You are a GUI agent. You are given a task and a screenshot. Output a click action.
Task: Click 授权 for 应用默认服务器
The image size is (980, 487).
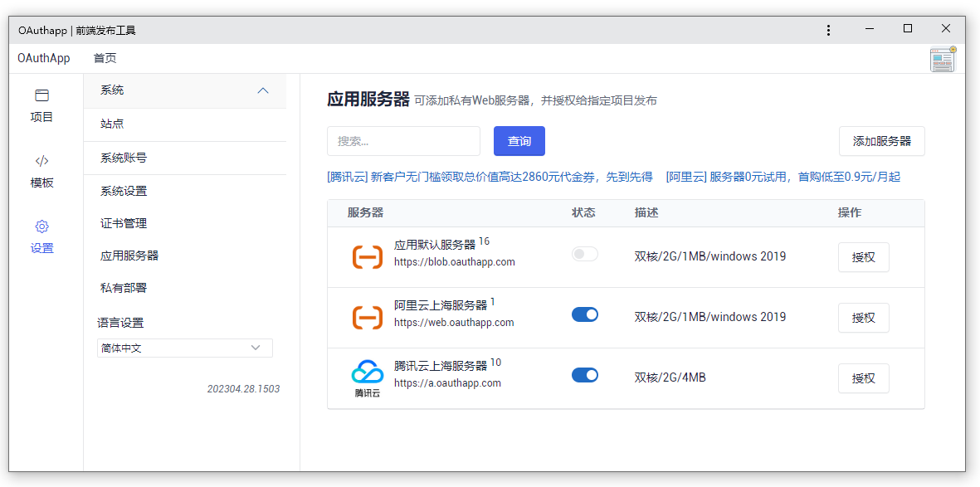[864, 257]
